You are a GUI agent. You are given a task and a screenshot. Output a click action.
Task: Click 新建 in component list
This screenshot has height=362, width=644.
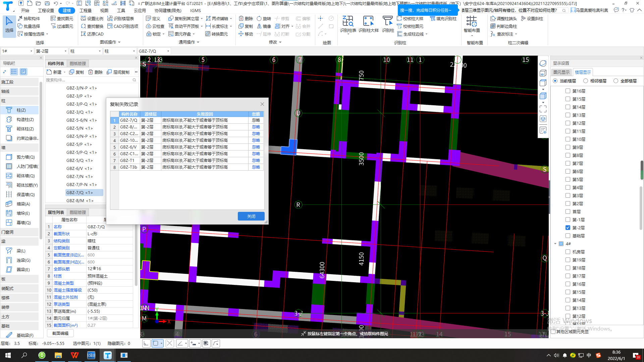[54, 72]
